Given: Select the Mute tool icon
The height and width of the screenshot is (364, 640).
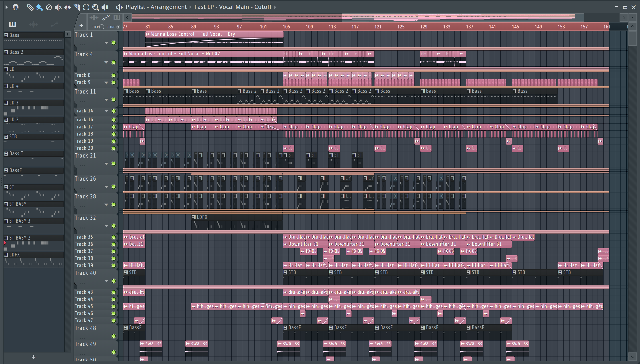Looking at the screenshot, I should pos(58,7).
